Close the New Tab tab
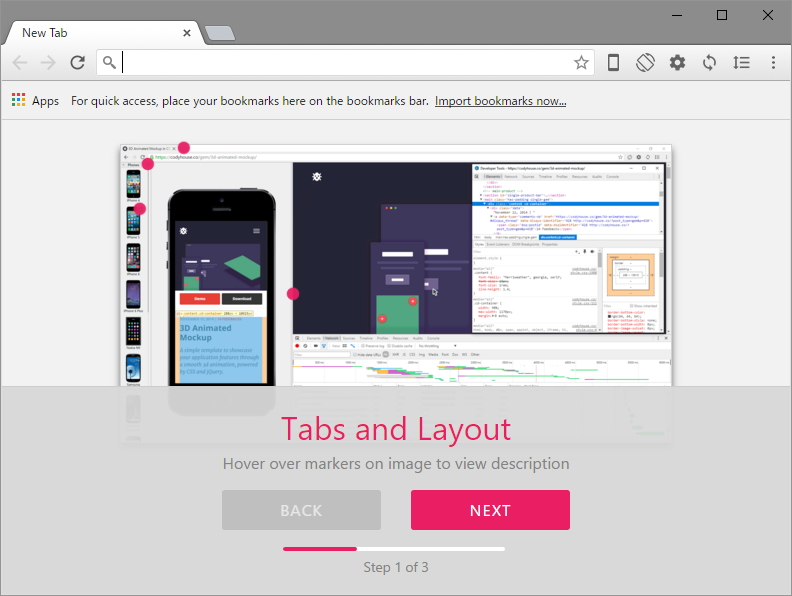Viewport: 792px width, 596px height. (x=187, y=33)
